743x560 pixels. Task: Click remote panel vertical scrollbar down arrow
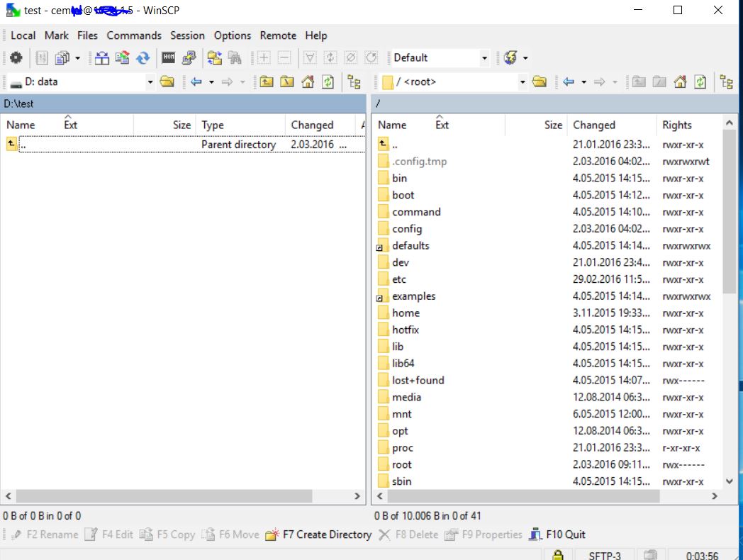click(730, 481)
